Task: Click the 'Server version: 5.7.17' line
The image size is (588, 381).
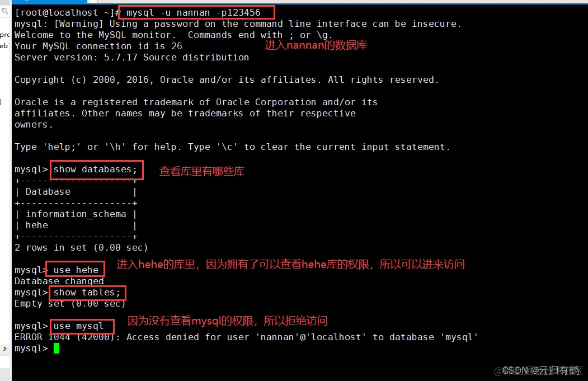Action: point(131,58)
